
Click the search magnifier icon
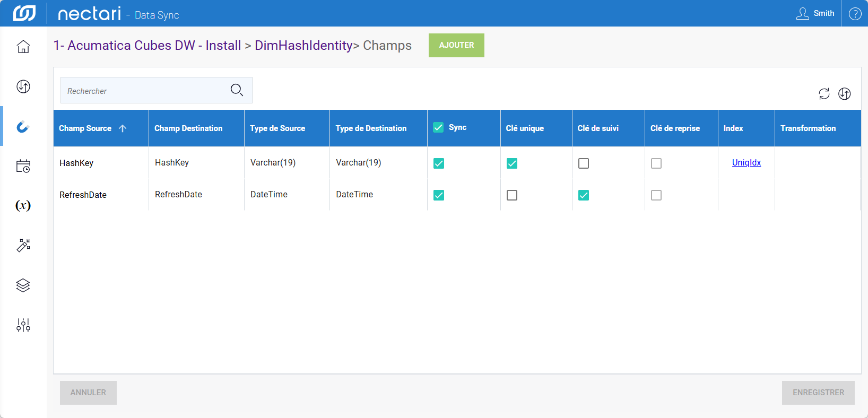(x=237, y=90)
